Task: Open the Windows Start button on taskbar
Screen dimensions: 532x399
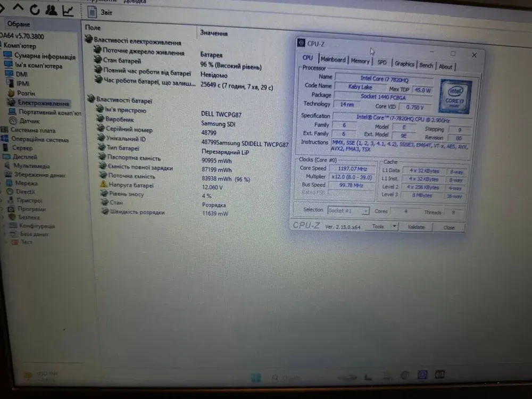Action: coord(256,377)
